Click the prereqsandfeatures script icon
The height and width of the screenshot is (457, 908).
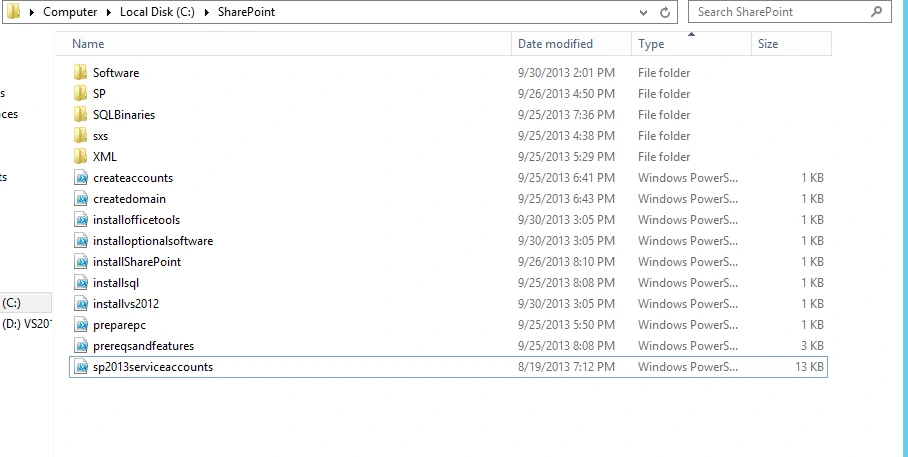pyautogui.click(x=81, y=346)
